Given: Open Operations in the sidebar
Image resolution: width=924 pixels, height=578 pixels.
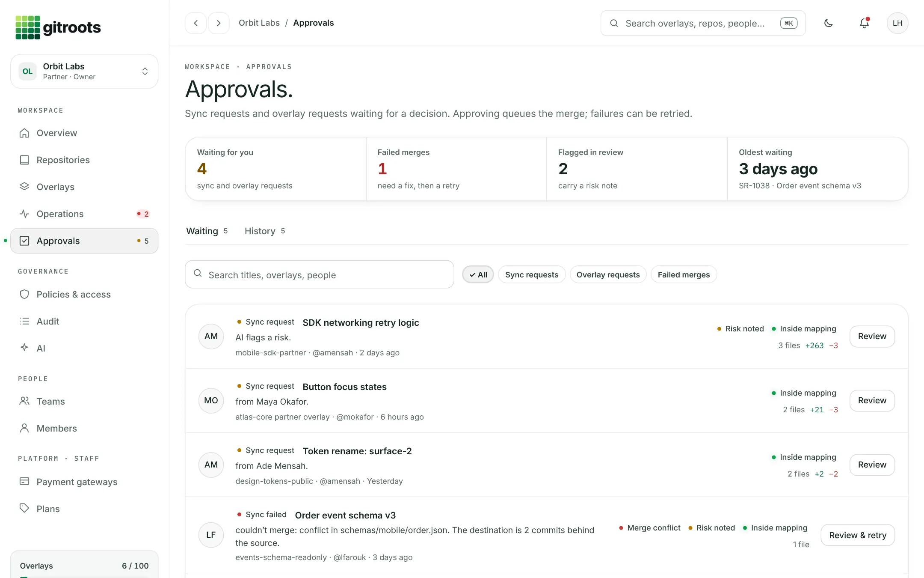Looking at the screenshot, I should (x=84, y=214).
